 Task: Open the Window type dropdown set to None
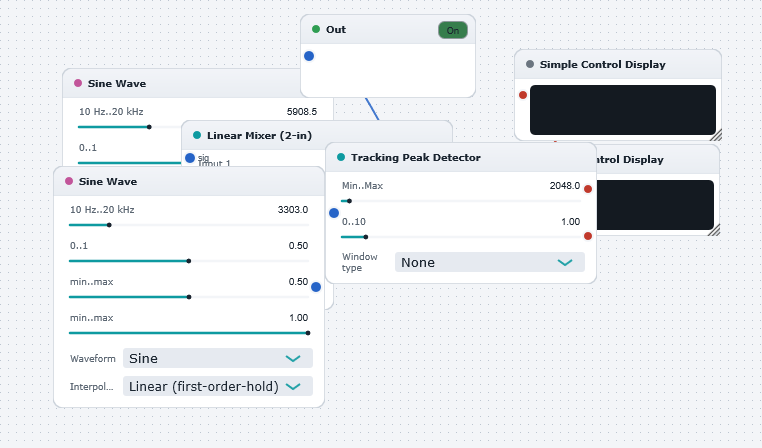[490, 262]
